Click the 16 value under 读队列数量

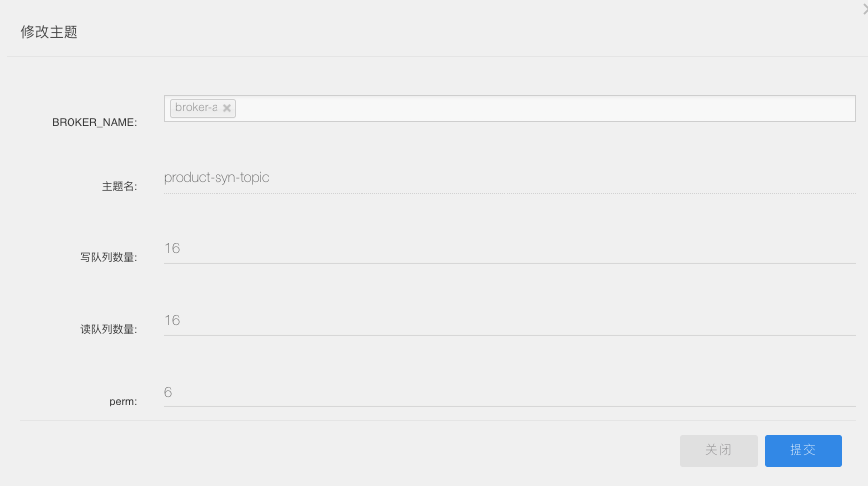coord(172,320)
